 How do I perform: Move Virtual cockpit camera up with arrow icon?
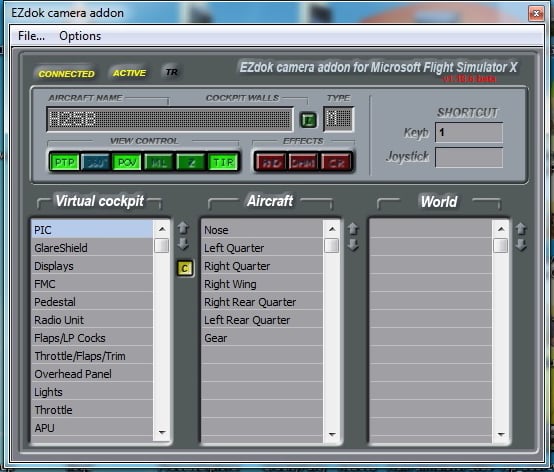[x=183, y=228]
